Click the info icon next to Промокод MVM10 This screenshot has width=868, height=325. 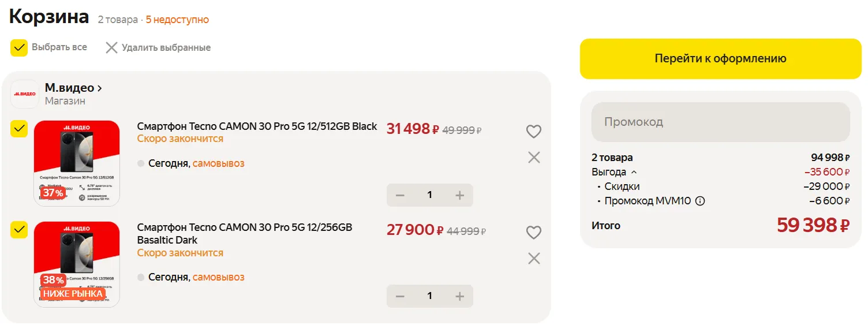click(x=700, y=201)
